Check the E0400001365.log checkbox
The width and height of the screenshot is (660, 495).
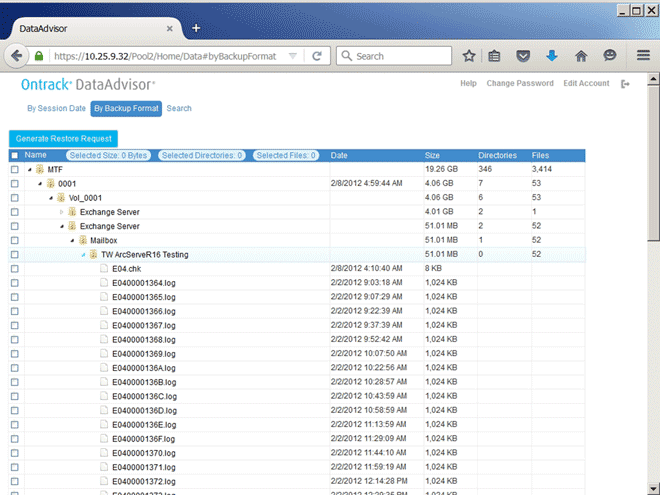[15, 297]
